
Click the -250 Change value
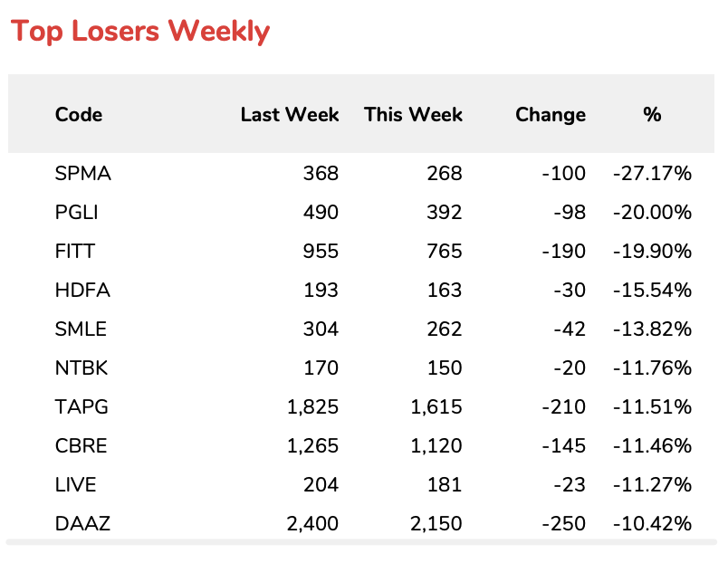567,524
